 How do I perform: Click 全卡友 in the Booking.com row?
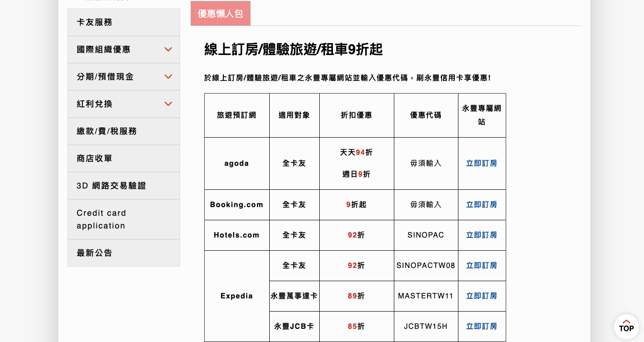click(294, 204)
